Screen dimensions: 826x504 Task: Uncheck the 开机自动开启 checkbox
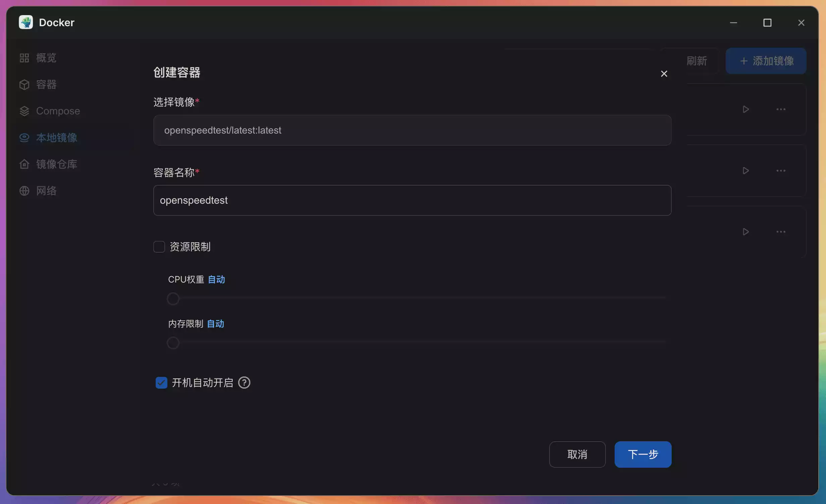pyautogui.click(x=161, y=383)
